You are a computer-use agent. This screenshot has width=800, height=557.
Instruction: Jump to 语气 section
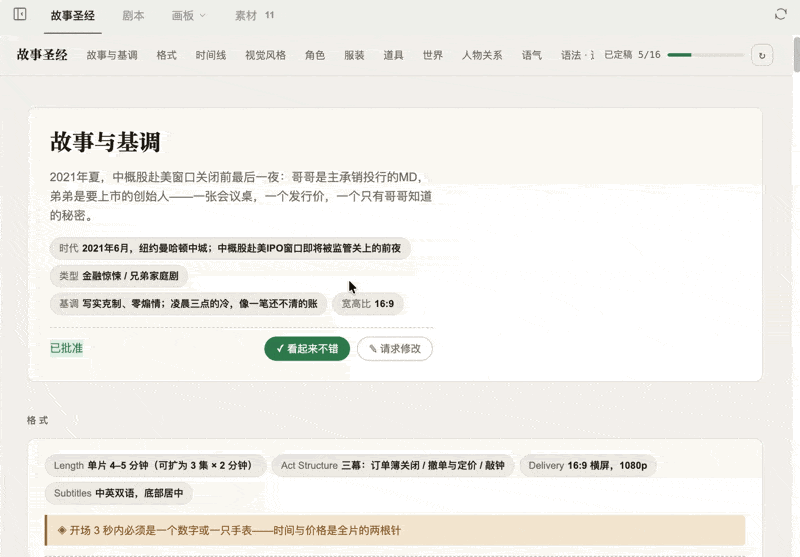(532, 55)
